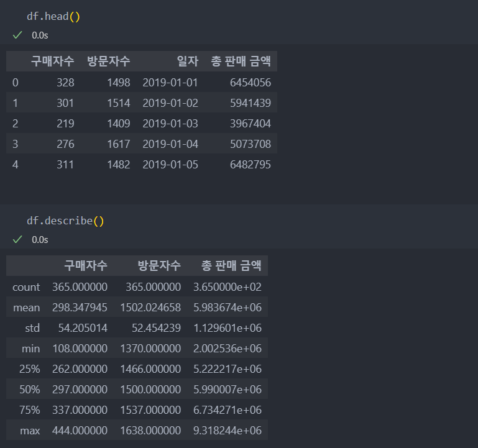
Task: Click visitor count 1617 in row 3
Action: pyautogui.click(x=119, y=144)
